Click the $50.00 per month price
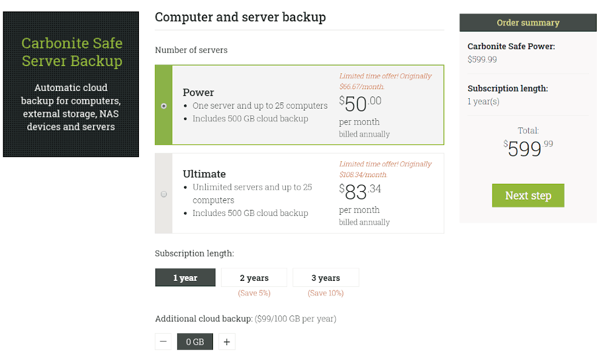The image size is (607, 364). [360, 104]
